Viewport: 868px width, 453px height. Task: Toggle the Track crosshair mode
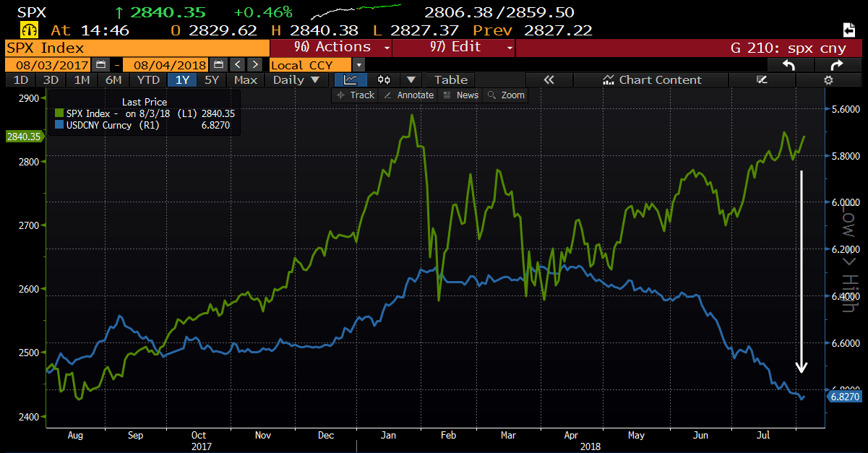click(355, 95)
